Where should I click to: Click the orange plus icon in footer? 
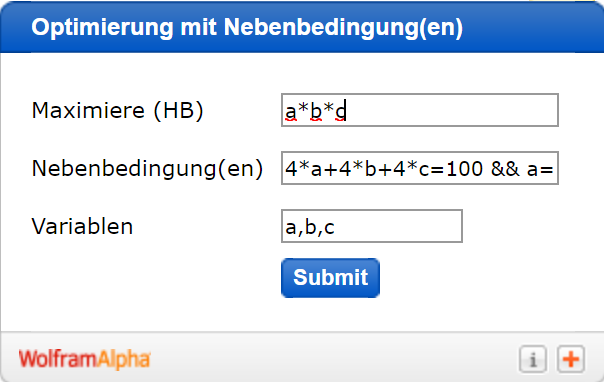[571, 360]
